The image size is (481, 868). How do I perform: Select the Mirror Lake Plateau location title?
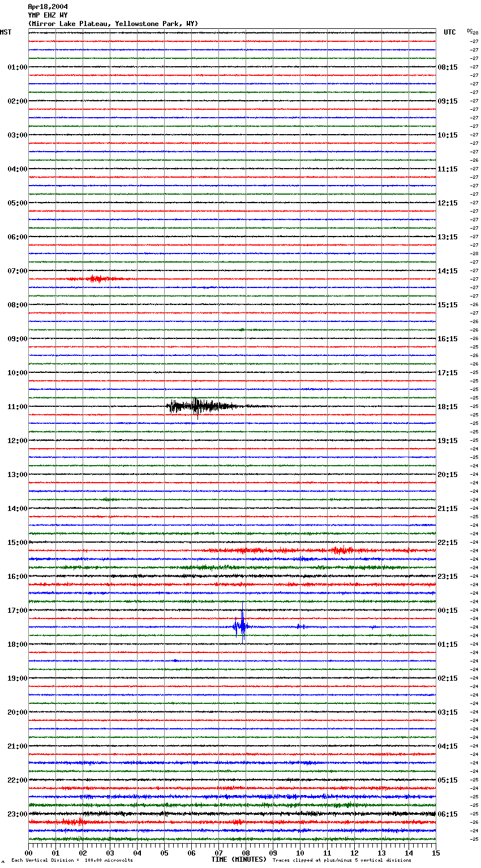113,24
